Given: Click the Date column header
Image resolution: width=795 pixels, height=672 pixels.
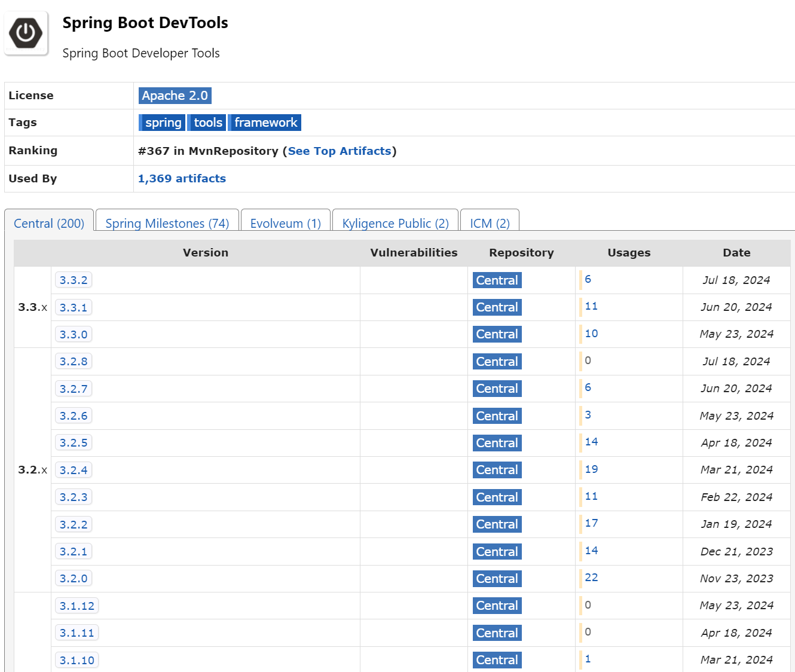Looking at the screenshot, I should click(736, 253).
